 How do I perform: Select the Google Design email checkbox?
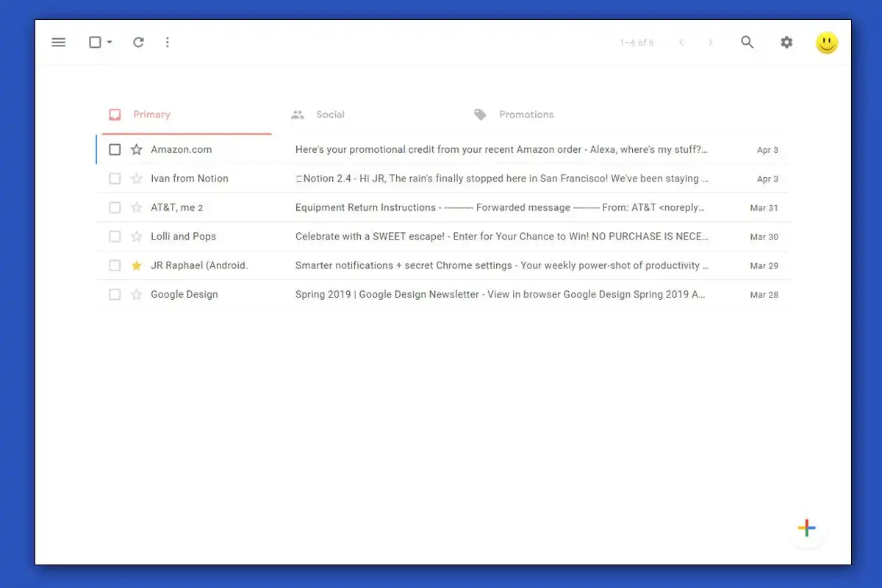pyautogui.click(x=115, y=295)
